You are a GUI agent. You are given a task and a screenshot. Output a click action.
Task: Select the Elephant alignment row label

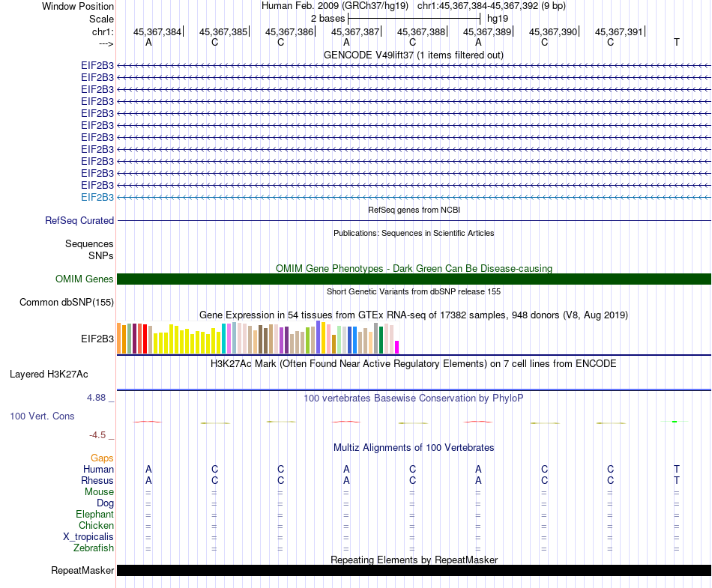(94, 515)
